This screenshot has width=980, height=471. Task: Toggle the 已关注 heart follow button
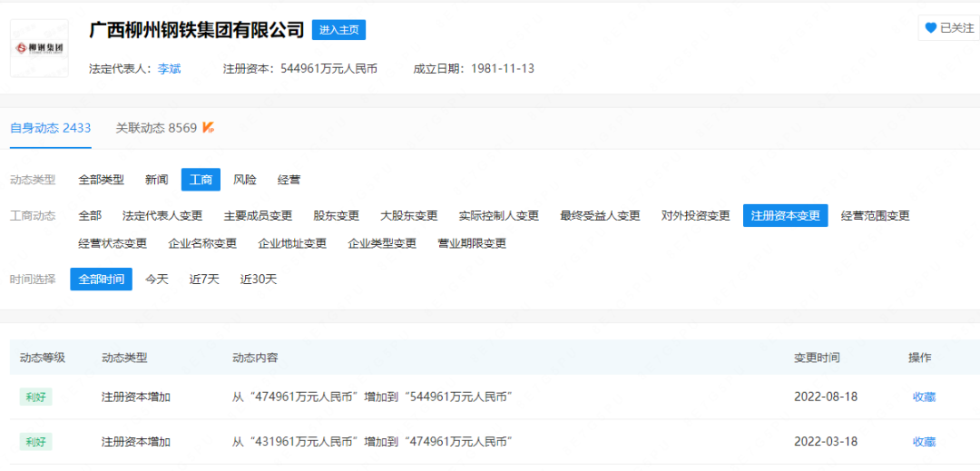[x=948, y=28]
